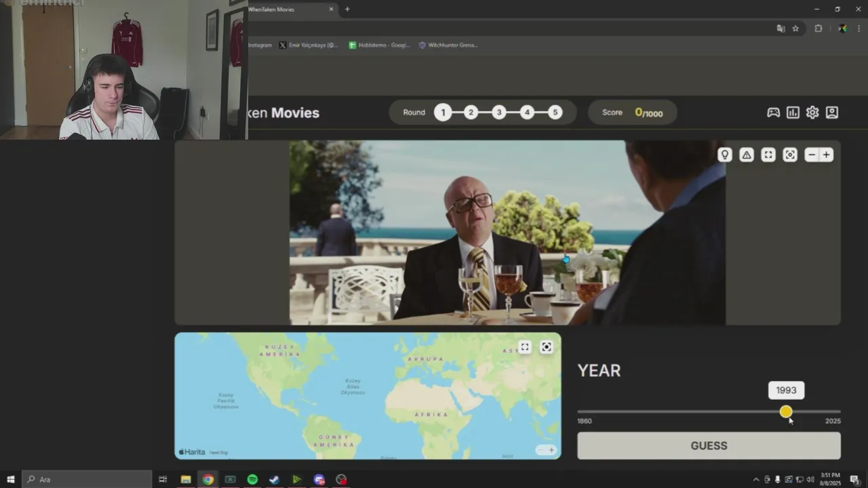Open the Windows Start menu
Image resolution: width=868 pixels, height=488 pixels.
(x=11, y=479)
